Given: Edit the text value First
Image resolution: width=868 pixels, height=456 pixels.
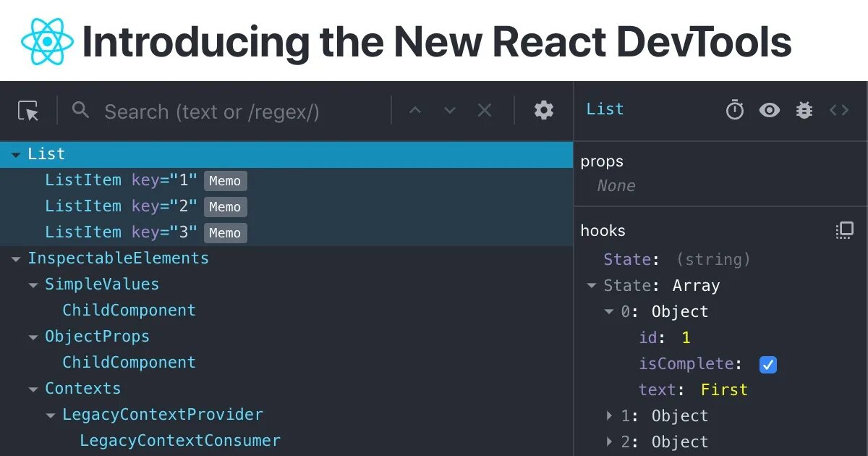Looking at the screenshot, I should coord(724,389).
